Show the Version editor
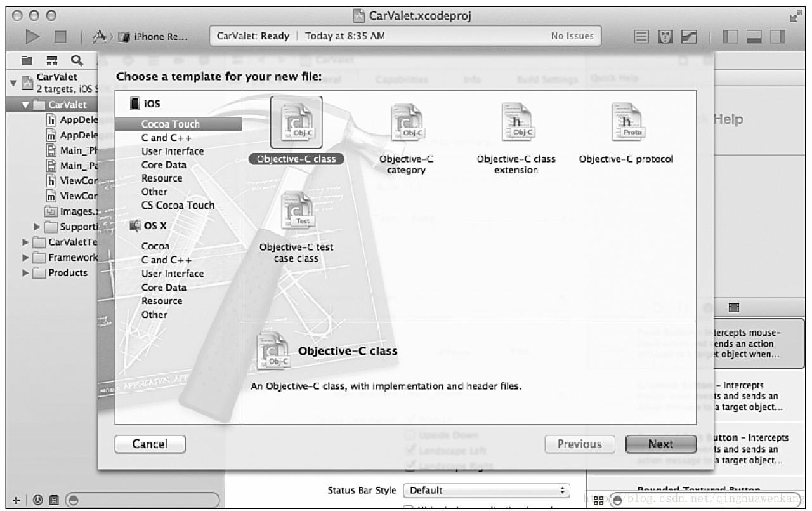The image size is (812, 511). 688,37
